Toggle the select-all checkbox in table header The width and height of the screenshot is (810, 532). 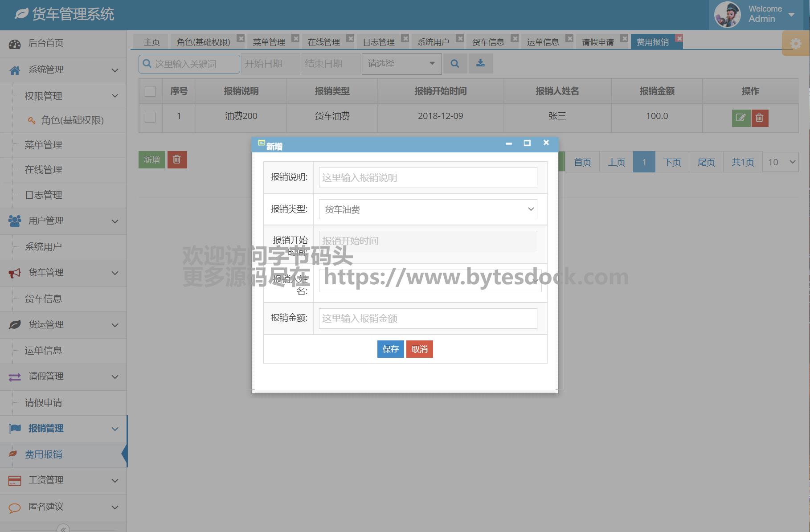[x=150, y=91]
